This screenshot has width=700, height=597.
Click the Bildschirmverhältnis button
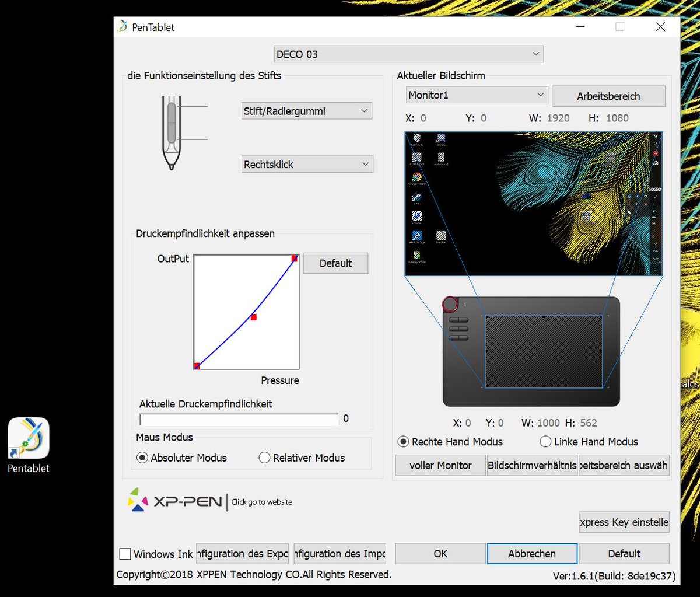[x=532, y=466]
